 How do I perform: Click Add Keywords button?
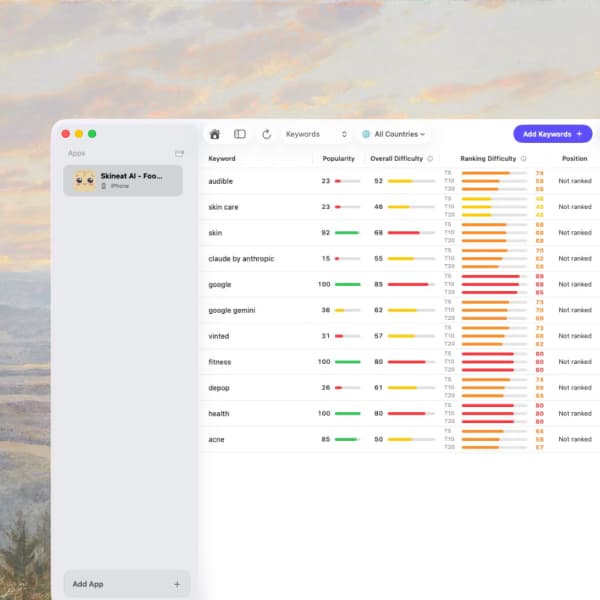552,134
